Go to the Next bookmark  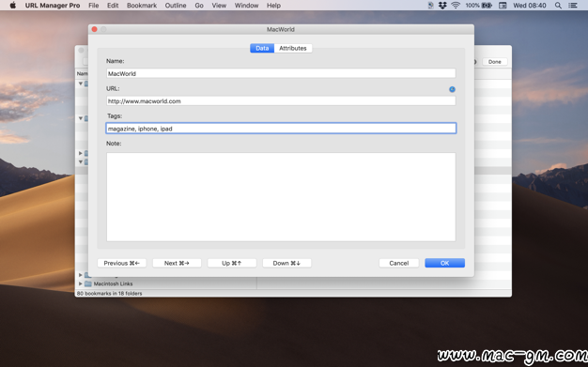click(x=177, y=263)
